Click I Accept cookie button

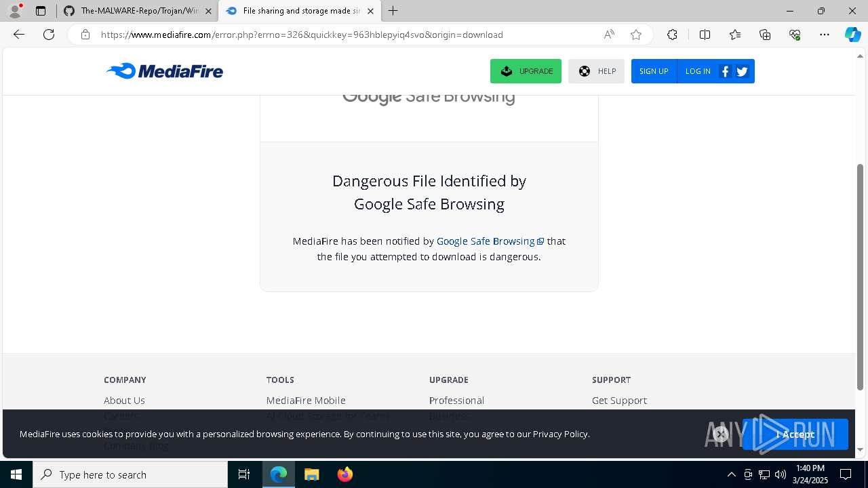795,434
